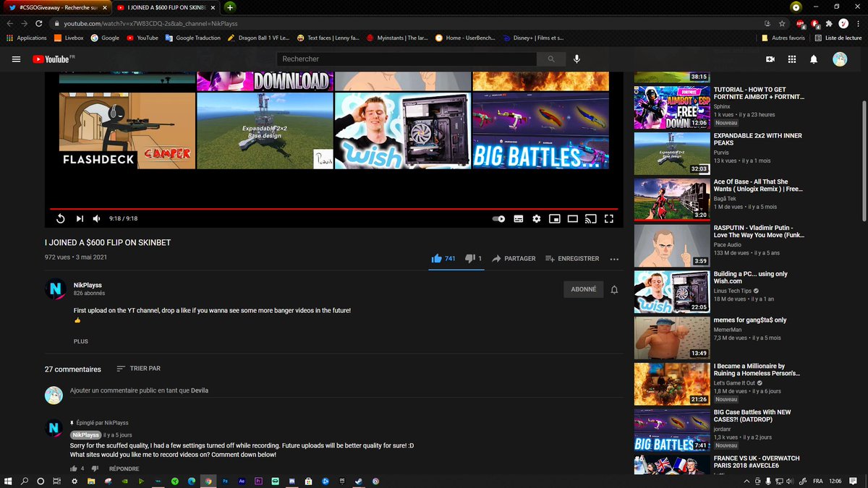Click the page vertical scrollbar
Viewport: 868px width, 488px height.
864,160
